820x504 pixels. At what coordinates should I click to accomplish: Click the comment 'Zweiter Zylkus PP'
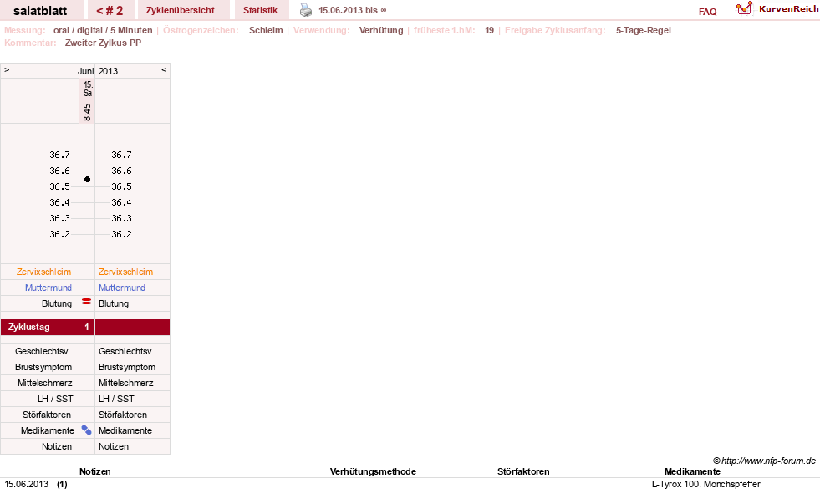[103, 43]
